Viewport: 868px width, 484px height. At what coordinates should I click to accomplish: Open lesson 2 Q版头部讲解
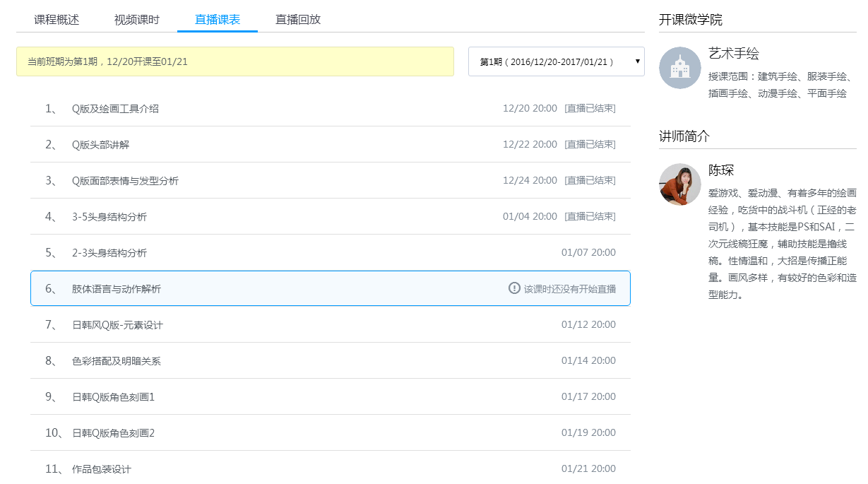pos(100,145)
